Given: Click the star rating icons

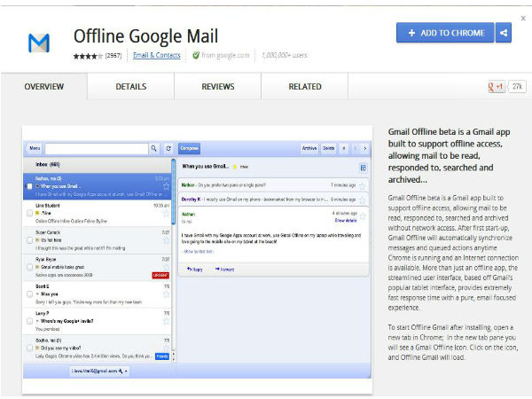Looking at the screenshot, I should click(x=87, y=56).
